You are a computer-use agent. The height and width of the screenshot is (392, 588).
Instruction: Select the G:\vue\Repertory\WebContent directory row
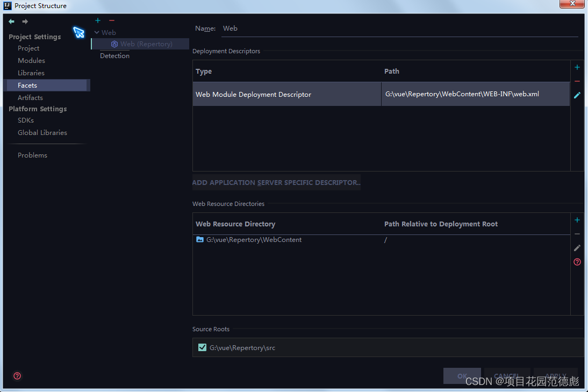click(x=382, y=240)
